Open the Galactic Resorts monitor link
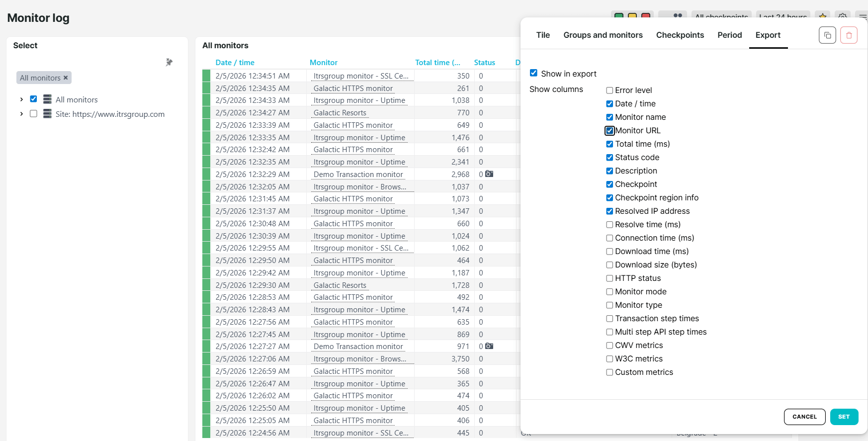 point(340,113)
